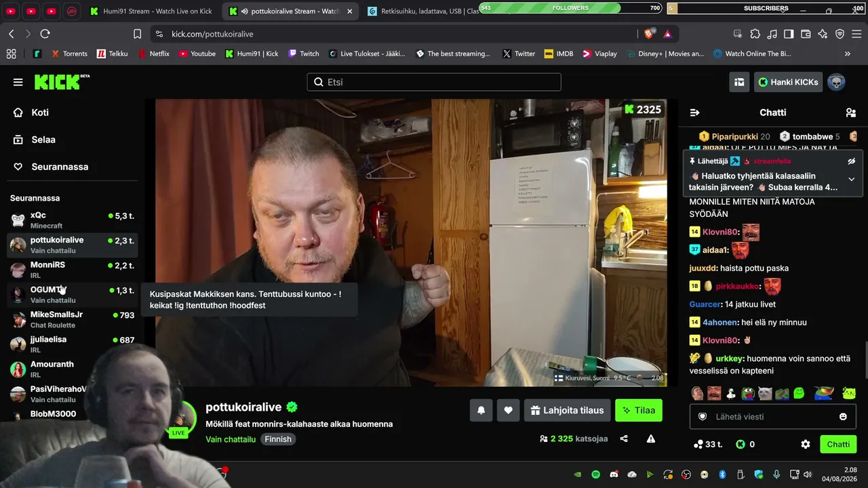
Task: Click the green Chatti send button
Action: [x=838, y=445]
